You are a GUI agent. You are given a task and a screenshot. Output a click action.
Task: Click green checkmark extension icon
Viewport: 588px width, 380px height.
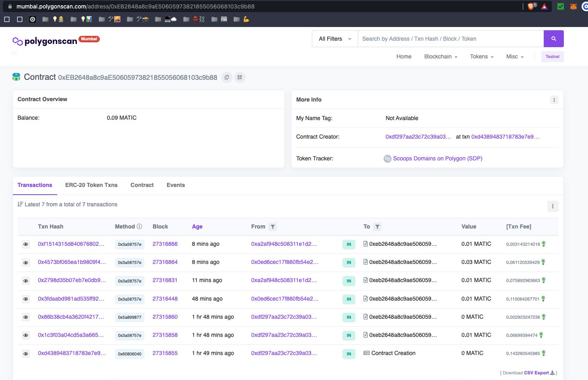[561, 6]
